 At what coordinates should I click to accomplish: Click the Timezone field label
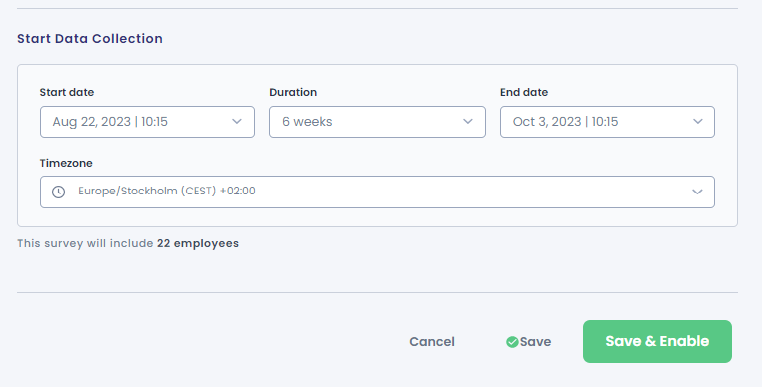coord(66,163)
